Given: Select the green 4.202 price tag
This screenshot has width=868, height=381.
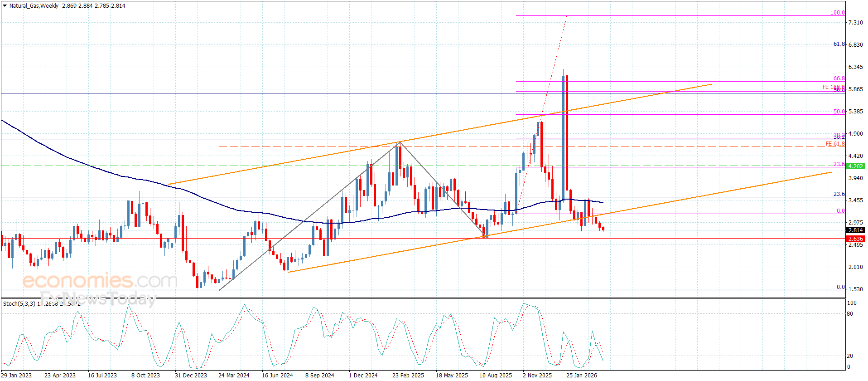Looking at the screenshot, I should click(855, 166).
